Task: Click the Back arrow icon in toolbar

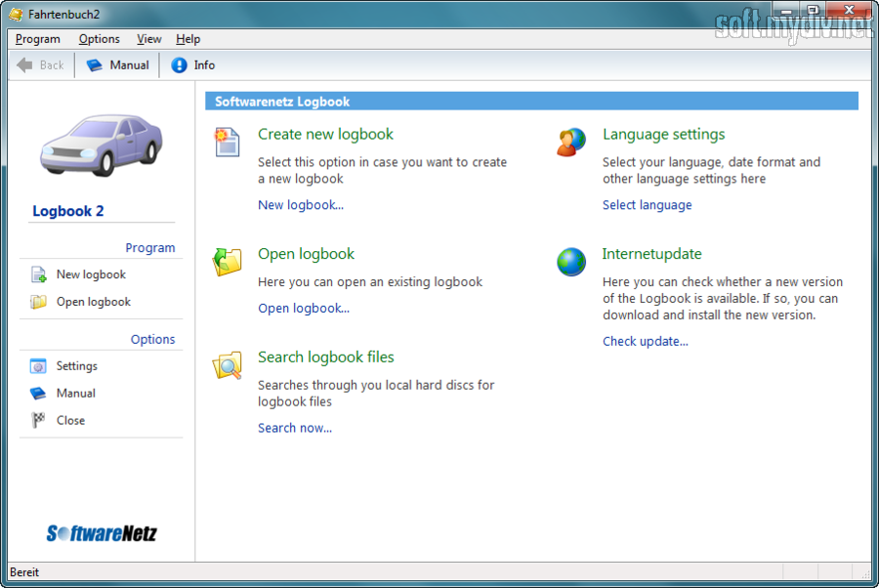Action: pos(24,65)
